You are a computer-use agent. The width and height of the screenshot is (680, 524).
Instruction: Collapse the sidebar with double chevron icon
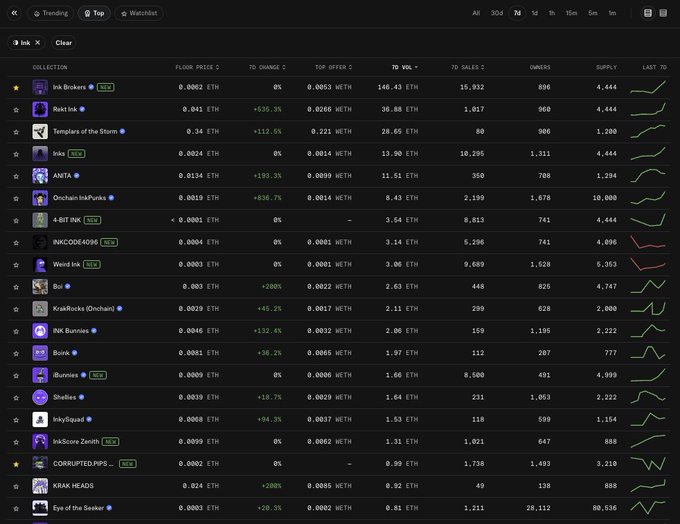(14, 13)
